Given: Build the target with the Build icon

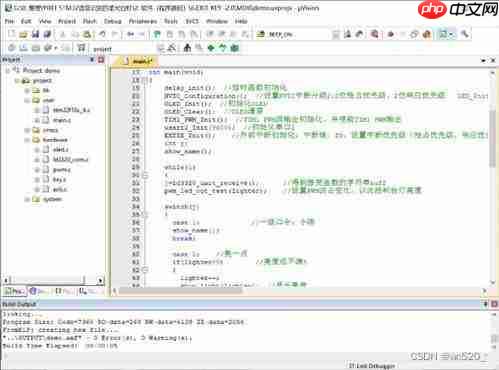Looking at the screenshot, I should click(x=23, y=48).
